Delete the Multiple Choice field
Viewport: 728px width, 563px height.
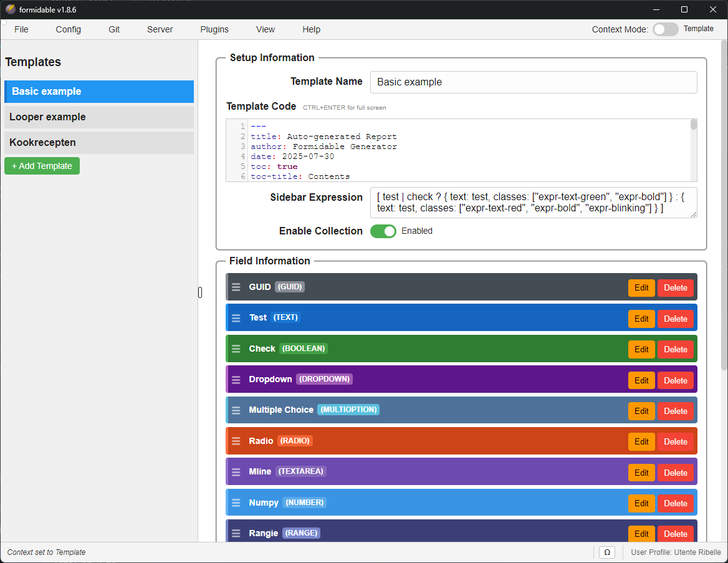point(676,411)
